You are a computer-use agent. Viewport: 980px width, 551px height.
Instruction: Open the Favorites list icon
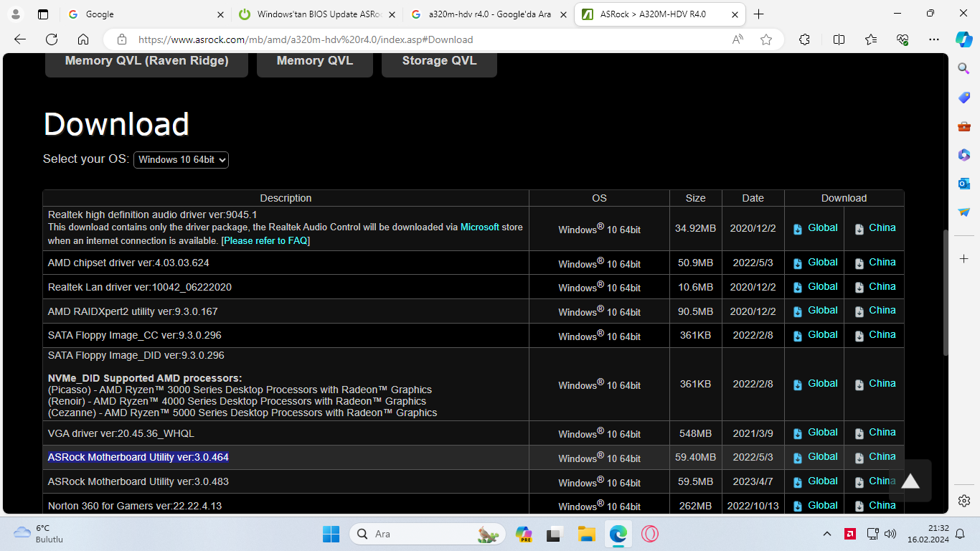pos(871,39)
